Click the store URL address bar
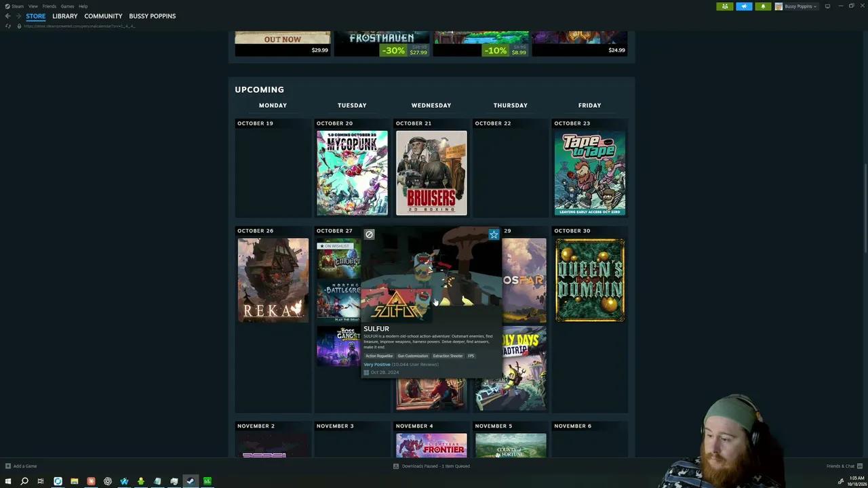 pos(80,26)
